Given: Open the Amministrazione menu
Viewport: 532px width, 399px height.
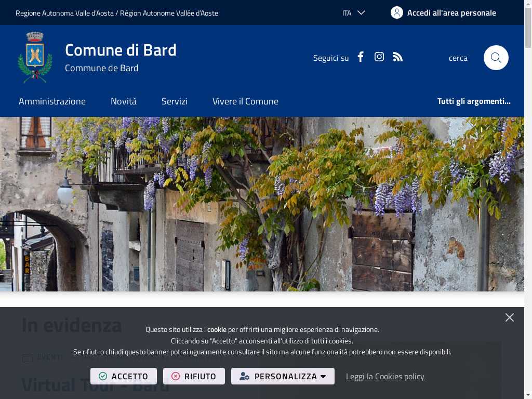Looking at the screenshot, I should [52, 101].
